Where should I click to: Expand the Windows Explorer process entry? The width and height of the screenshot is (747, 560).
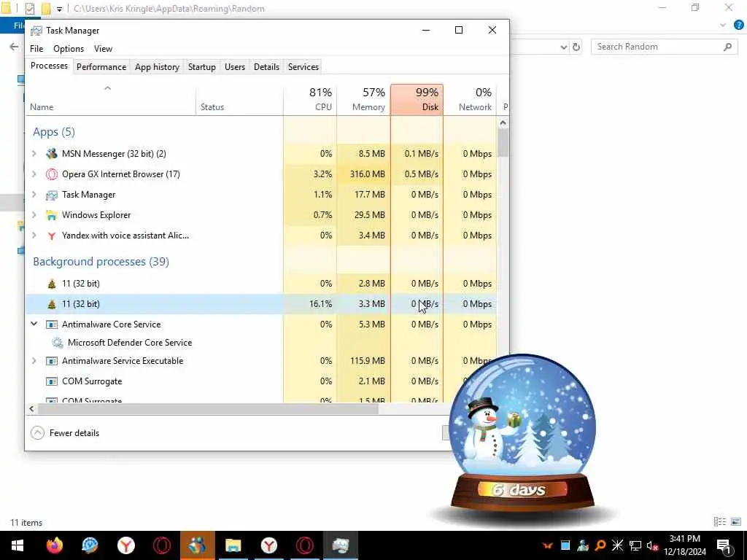(x=34, y=215)
